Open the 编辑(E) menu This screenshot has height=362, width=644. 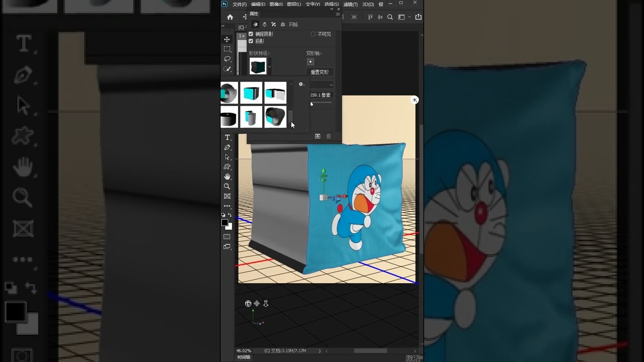point(258,4)
